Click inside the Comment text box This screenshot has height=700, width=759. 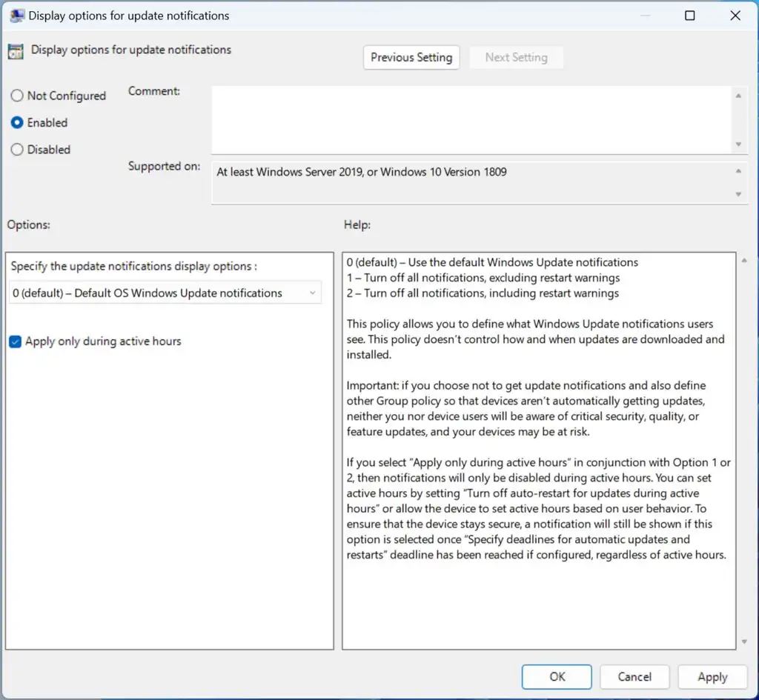click(x=471, y=119)
